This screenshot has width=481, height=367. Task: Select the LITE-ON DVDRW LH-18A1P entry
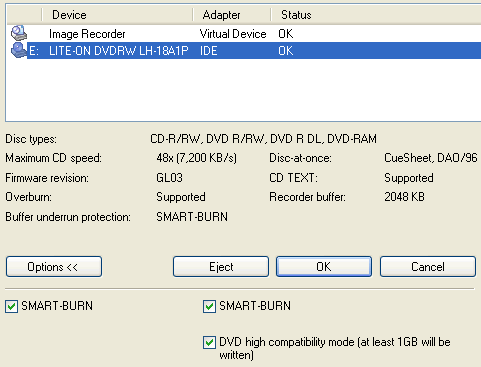click(x=254, y=51)
